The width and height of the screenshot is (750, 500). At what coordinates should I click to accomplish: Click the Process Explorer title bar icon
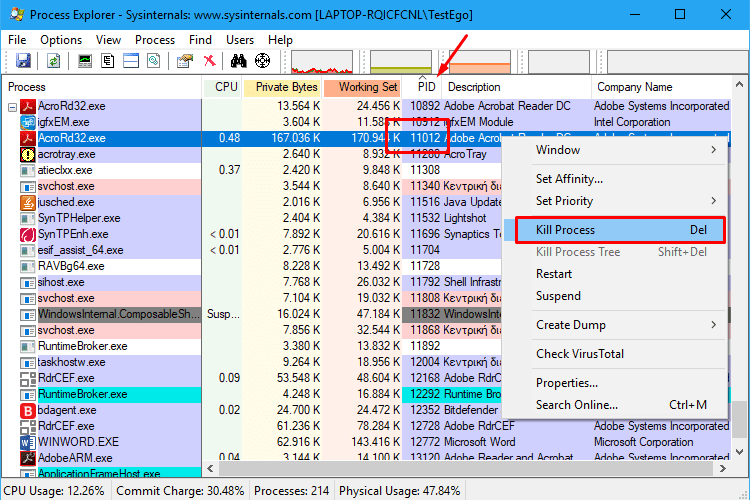pyautogui.click(x=17, y=14)
